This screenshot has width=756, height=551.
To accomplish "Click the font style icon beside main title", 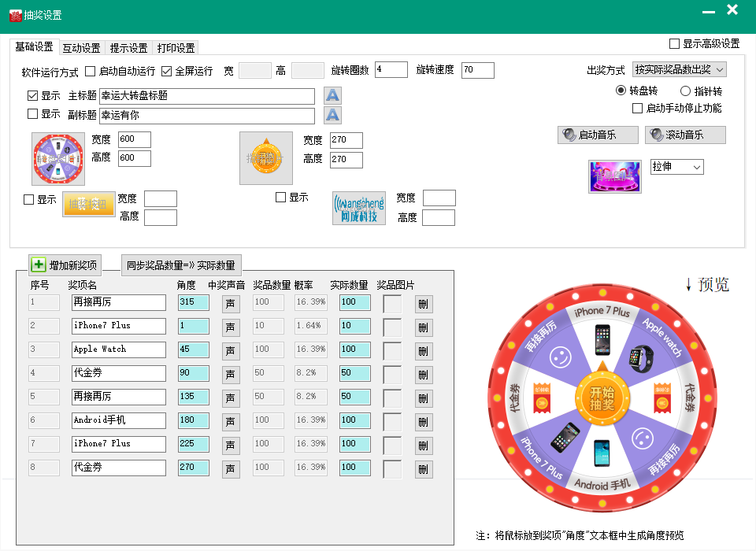I will tap(333, 96).
